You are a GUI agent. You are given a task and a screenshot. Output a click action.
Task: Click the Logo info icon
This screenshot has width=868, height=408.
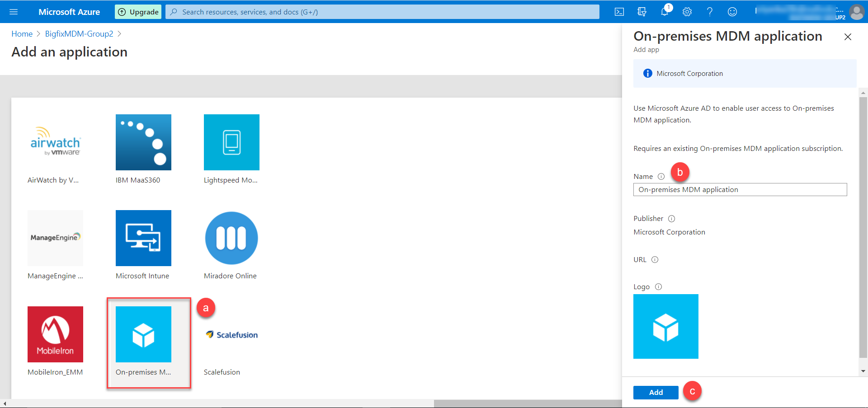659,287
